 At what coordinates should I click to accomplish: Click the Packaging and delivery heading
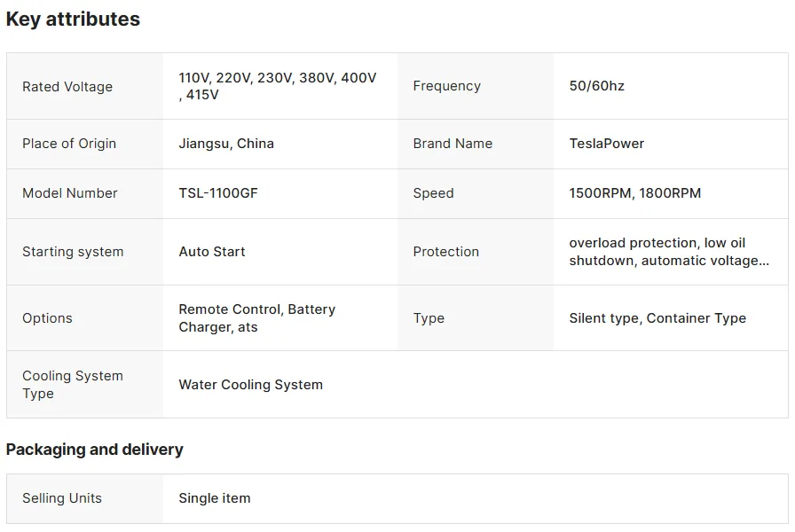click(x=95, y=450)
